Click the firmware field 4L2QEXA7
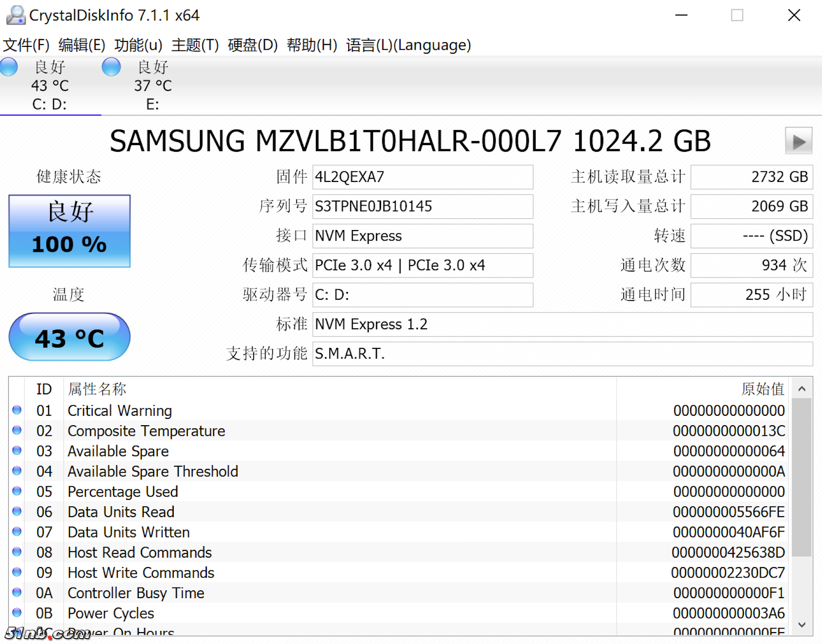The width and height of the screenshot is (822, 644). (x=423, y=177)
